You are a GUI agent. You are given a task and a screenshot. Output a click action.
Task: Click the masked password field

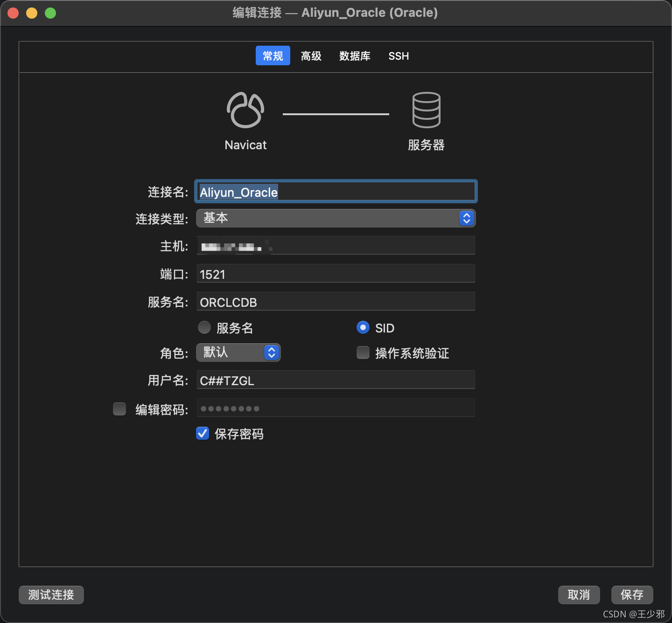[336, 408]
